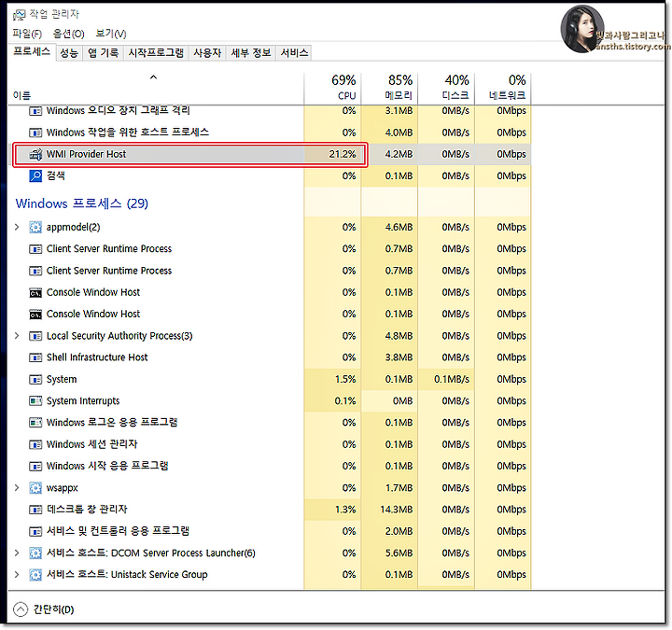
Task: Open the 보기(V) menu
Action: click(111, 34)
